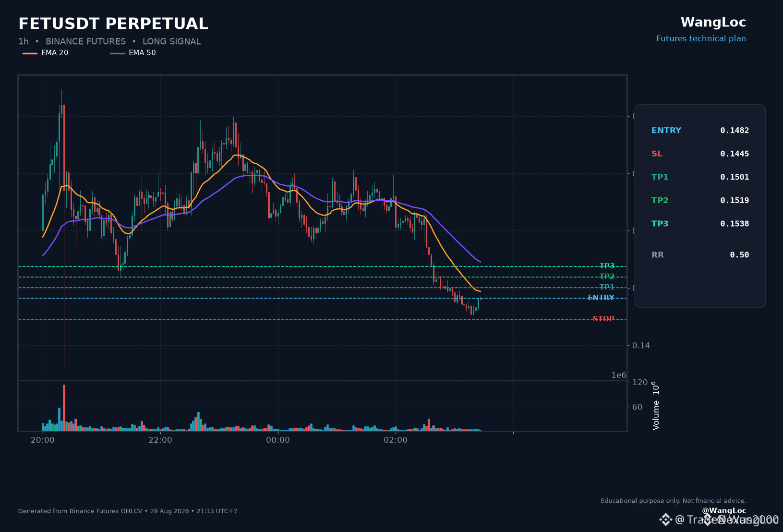Select the TP3 label in the side panel

point(660,224)
